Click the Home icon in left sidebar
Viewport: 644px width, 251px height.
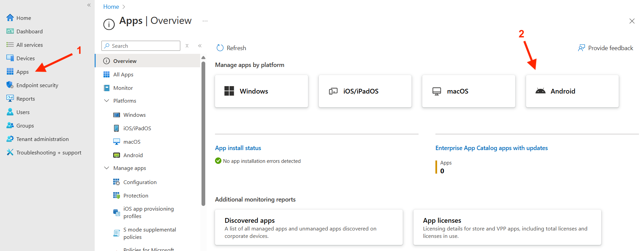10,18
